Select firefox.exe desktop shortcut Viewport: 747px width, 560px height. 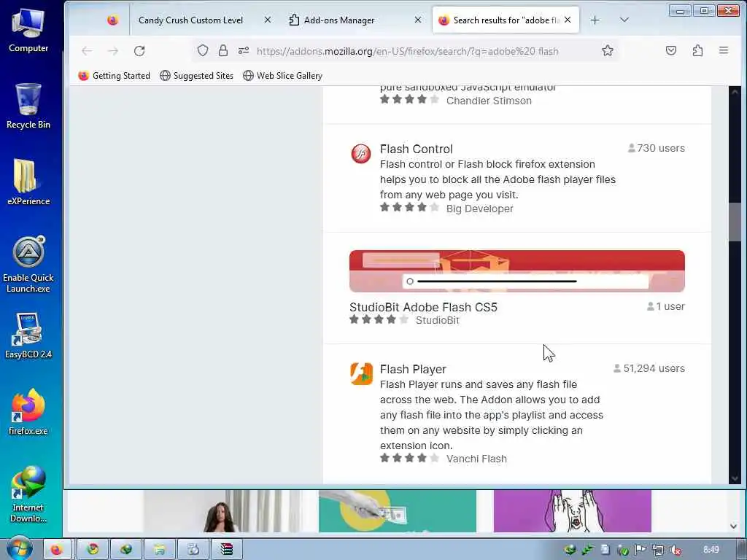[x=28, y=412]
